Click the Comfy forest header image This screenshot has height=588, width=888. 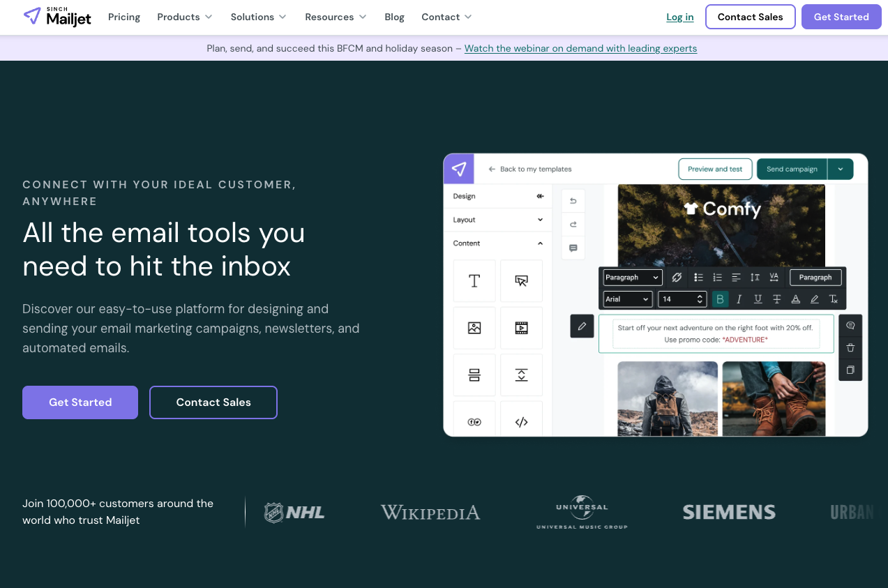(x=721, y=225)
